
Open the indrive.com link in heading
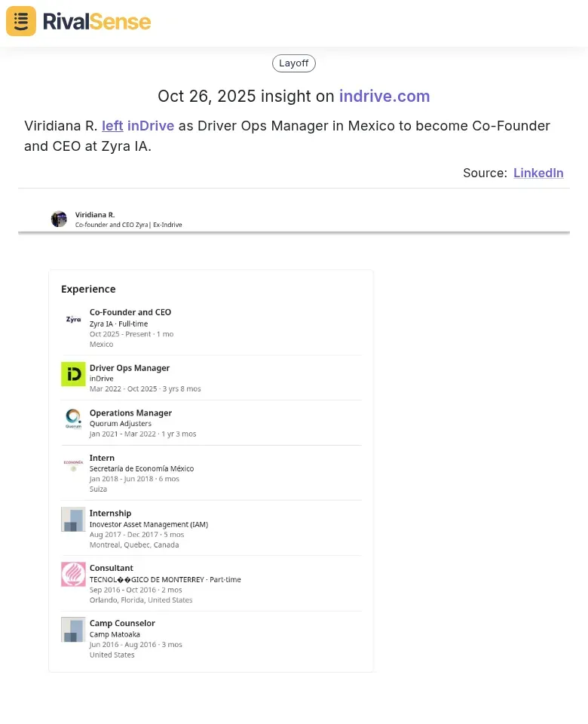384,97
